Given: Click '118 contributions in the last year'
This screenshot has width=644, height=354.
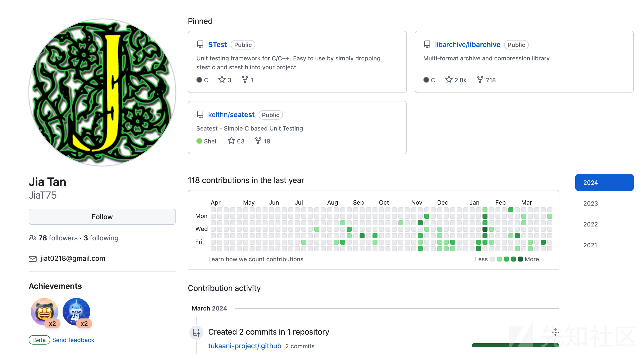Looking at the screenshot, I should point(246,180).
